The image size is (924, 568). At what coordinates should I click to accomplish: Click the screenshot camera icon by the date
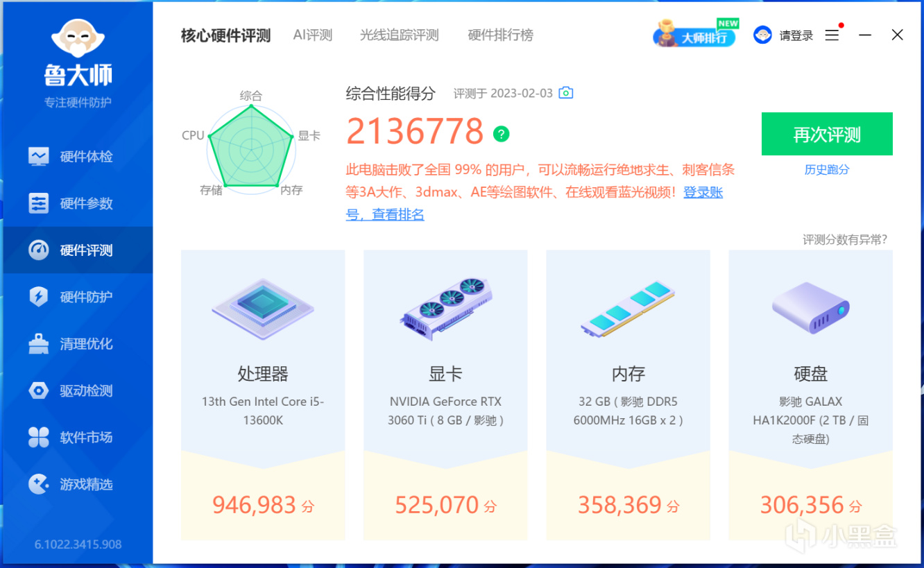tap(566, 93)
